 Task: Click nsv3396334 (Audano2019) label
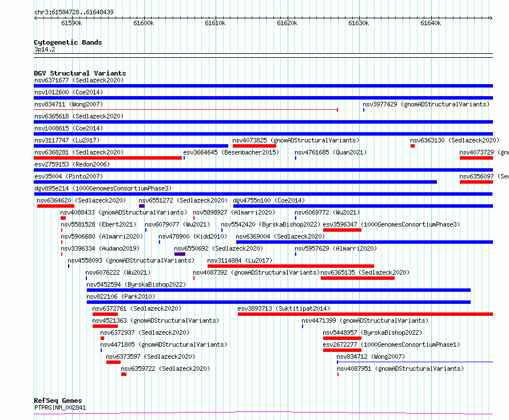point(100,248)
